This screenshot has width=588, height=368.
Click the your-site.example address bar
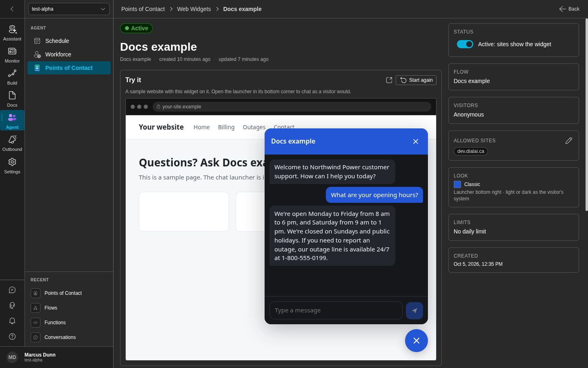(x=292, y=107)
